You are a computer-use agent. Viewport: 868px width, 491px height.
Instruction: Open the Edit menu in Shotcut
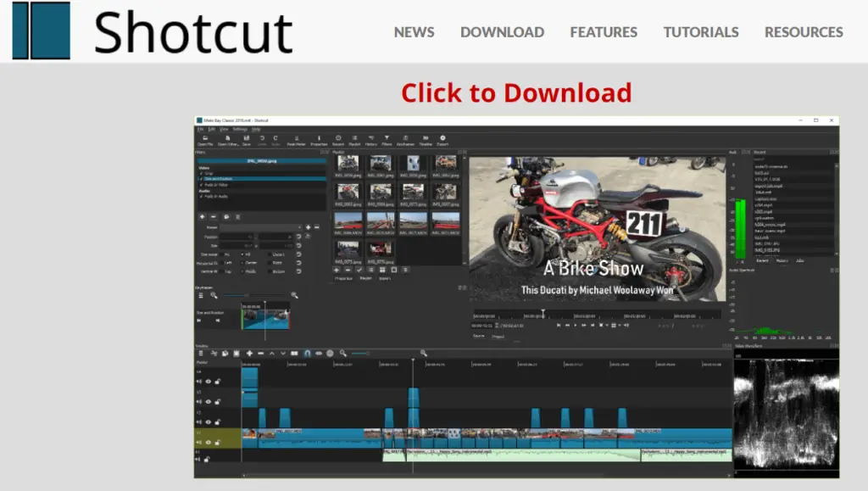[211, 129]
